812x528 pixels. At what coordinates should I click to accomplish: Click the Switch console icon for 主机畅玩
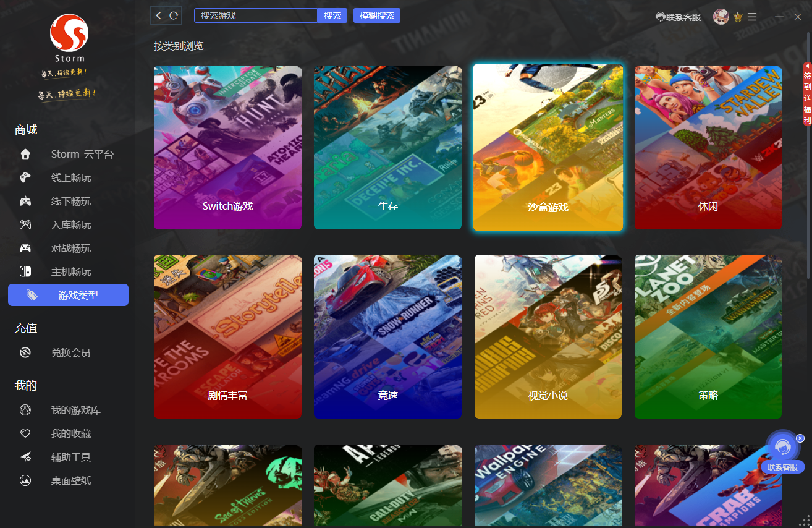click(25, 272)
